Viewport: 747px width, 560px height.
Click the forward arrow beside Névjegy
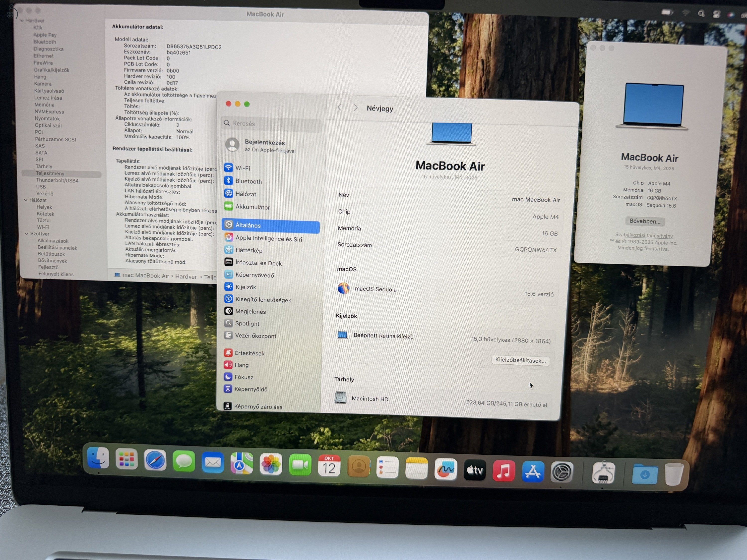[x=355, y=108]
